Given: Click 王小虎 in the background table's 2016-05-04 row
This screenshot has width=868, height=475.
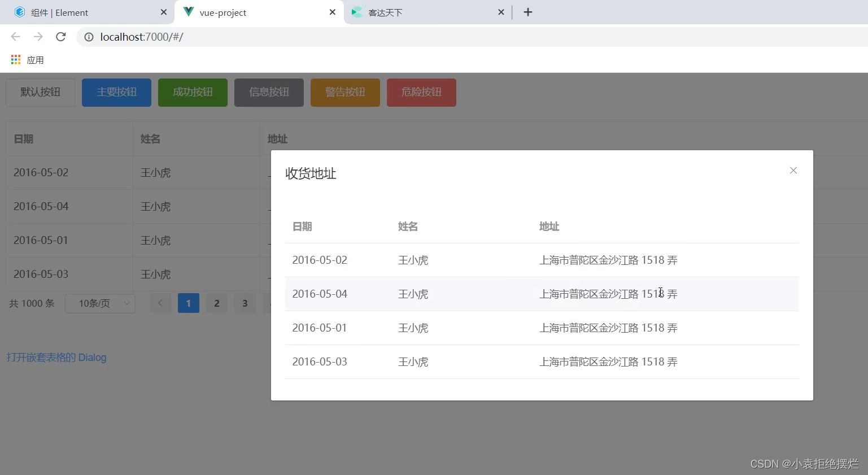Looking at the screenshot, I should (155, 207).
